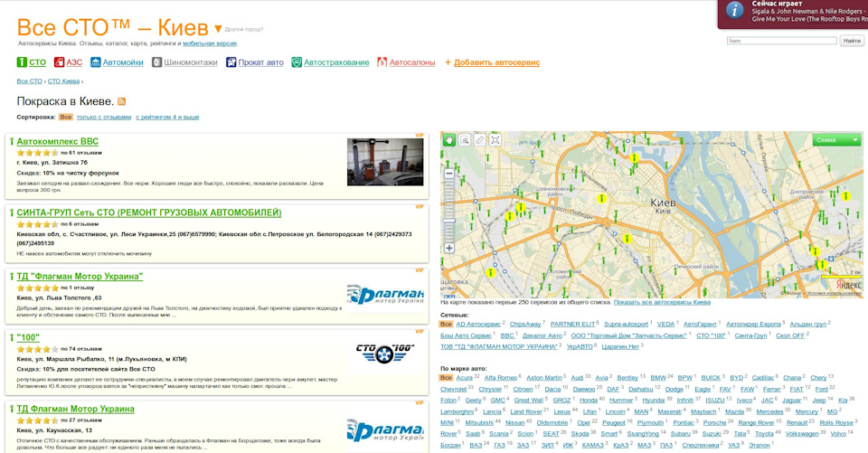Click the 61 отзывам review count
Screen dimensions: 868x453
click(81, 153)
